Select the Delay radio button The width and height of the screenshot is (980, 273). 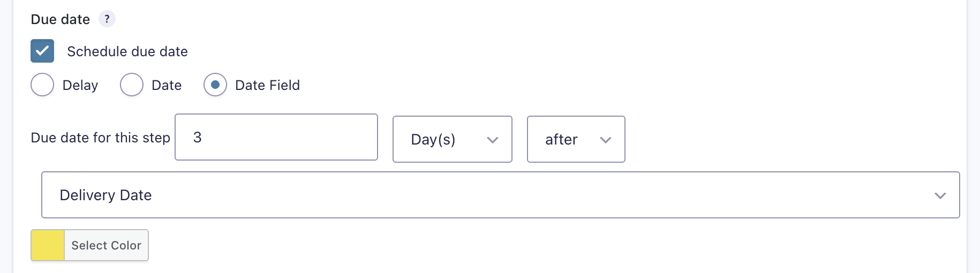(42, 85)
